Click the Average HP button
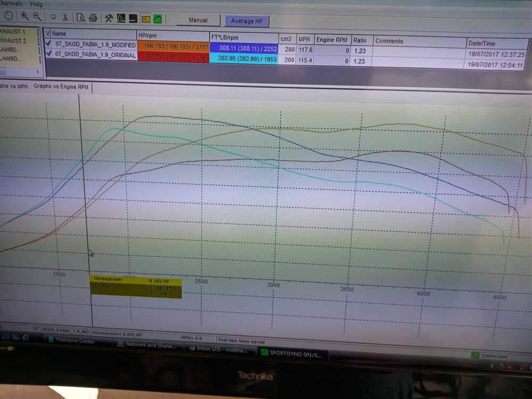Screen dimensions: 532x399 point(247,21)
